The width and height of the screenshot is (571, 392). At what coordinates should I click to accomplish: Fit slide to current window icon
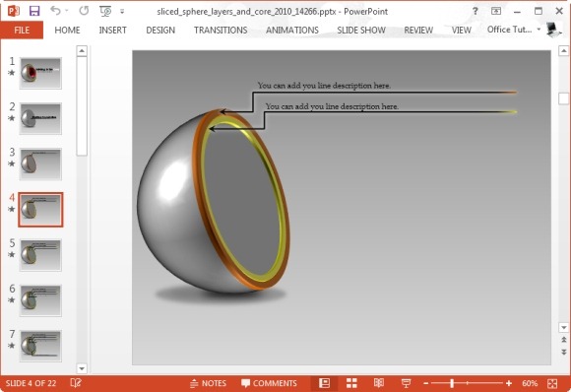[x=552, y=383]
